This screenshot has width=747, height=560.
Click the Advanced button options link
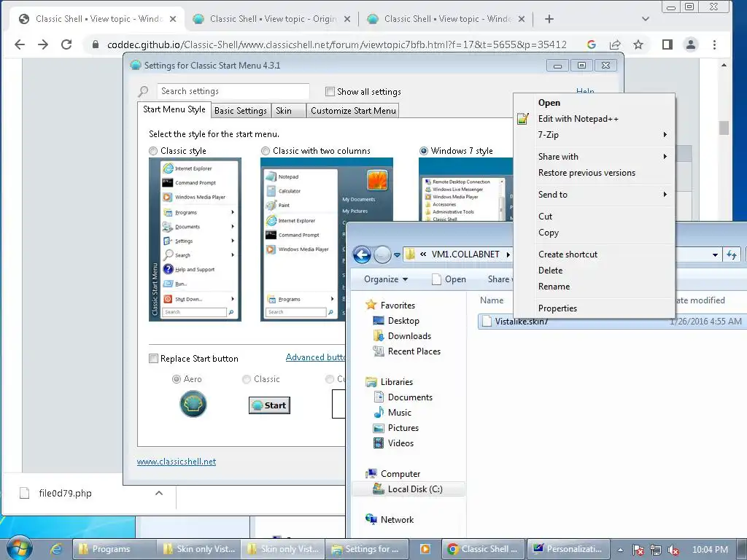coord(315,357)
